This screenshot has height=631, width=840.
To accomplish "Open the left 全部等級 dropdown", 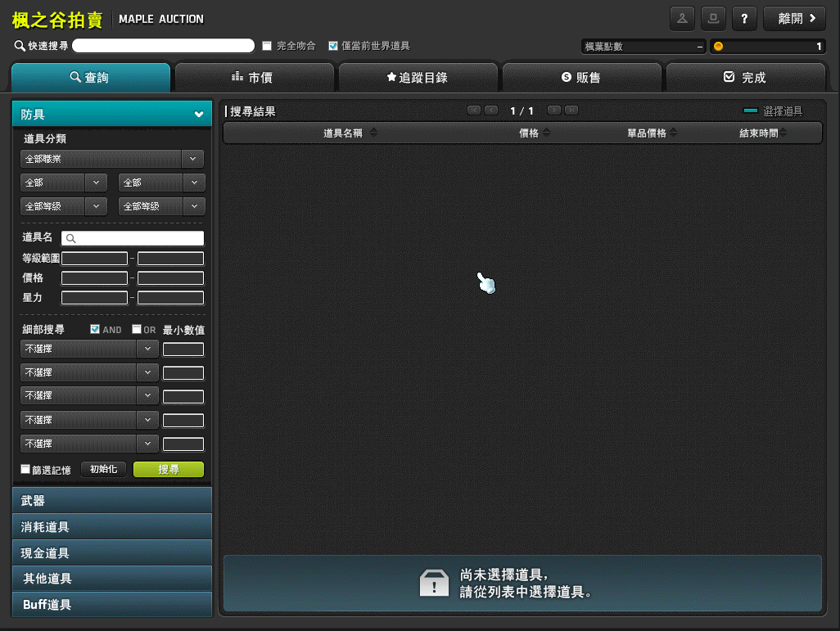I will (x=64, y=206).
